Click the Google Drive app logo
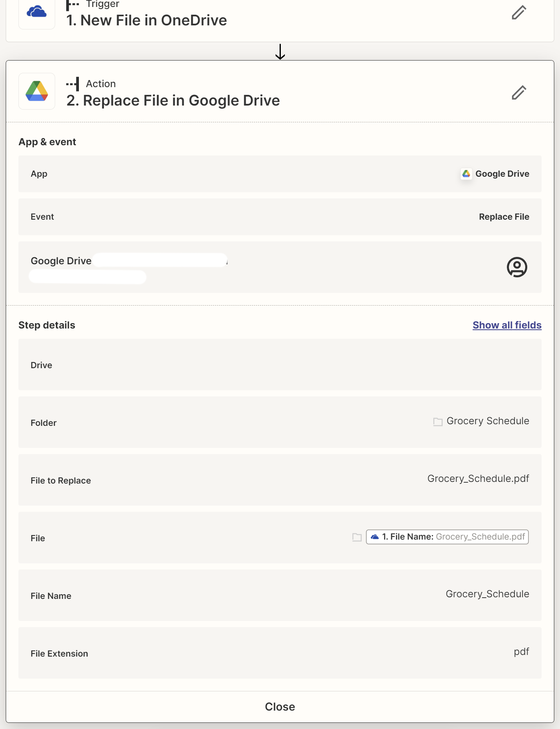560x729 pixels. (37, 91)
